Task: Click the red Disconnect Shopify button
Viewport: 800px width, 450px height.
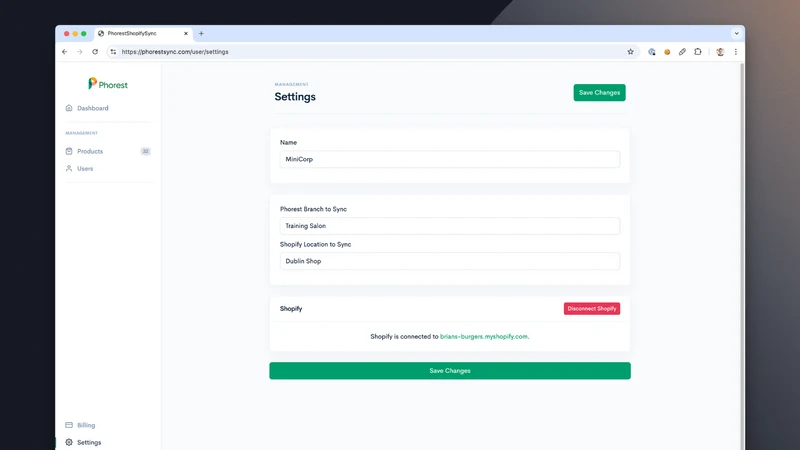Action: coord(592,309)
